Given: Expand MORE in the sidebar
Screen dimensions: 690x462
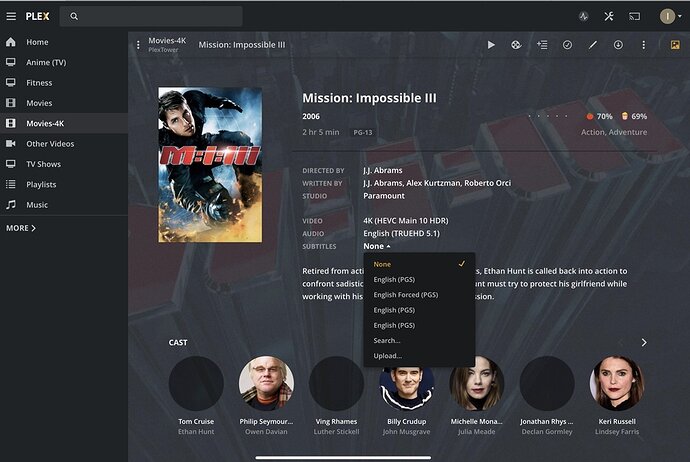Looking at the screenshot, I should (x=21, y=228).
